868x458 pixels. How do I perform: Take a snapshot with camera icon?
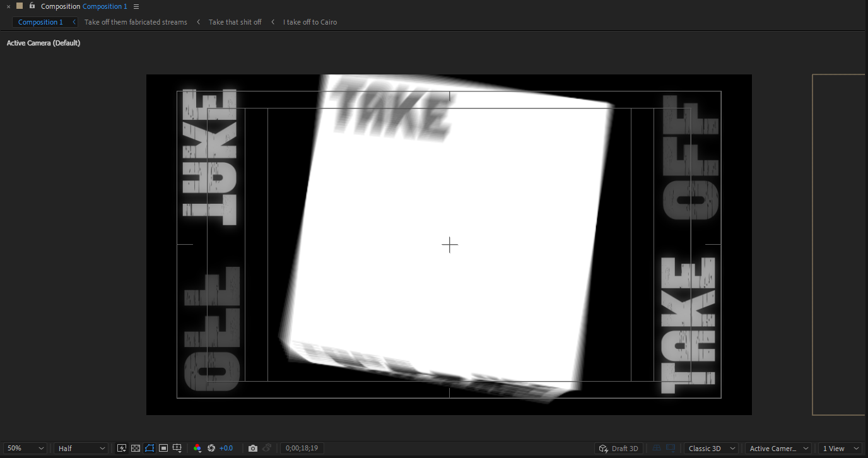(x=253, y=448)
